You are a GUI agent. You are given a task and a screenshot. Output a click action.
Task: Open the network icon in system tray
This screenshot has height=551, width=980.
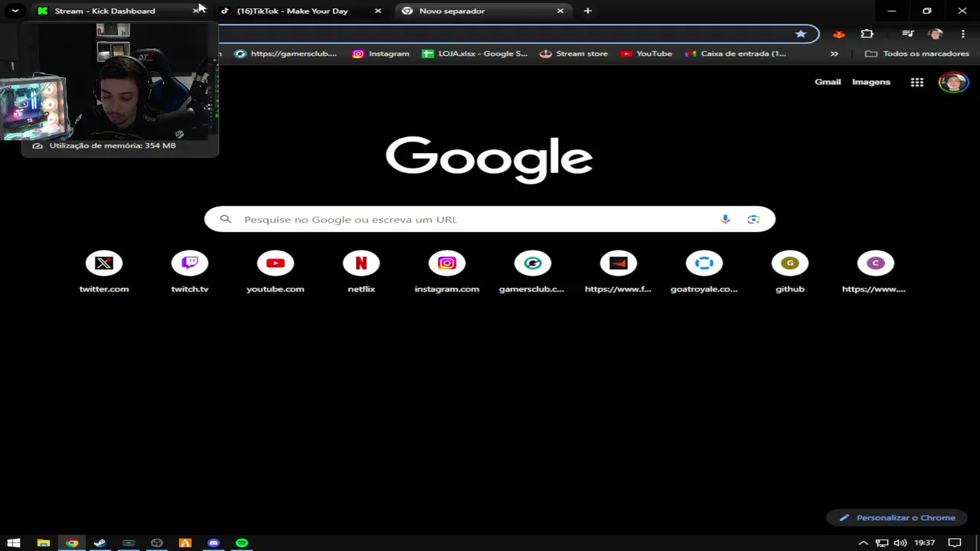click(x=882, y=543)
